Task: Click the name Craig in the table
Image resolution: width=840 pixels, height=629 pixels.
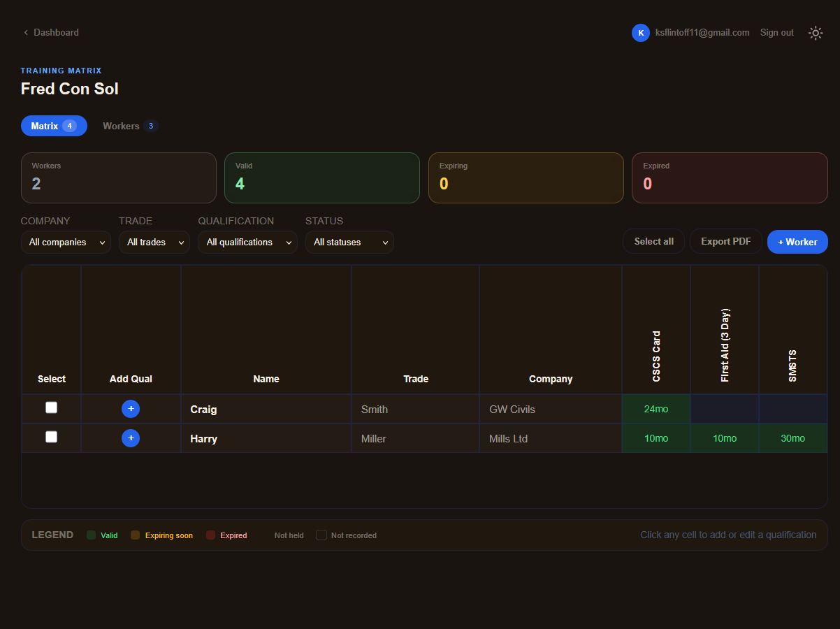Action: tap(203, 410)
